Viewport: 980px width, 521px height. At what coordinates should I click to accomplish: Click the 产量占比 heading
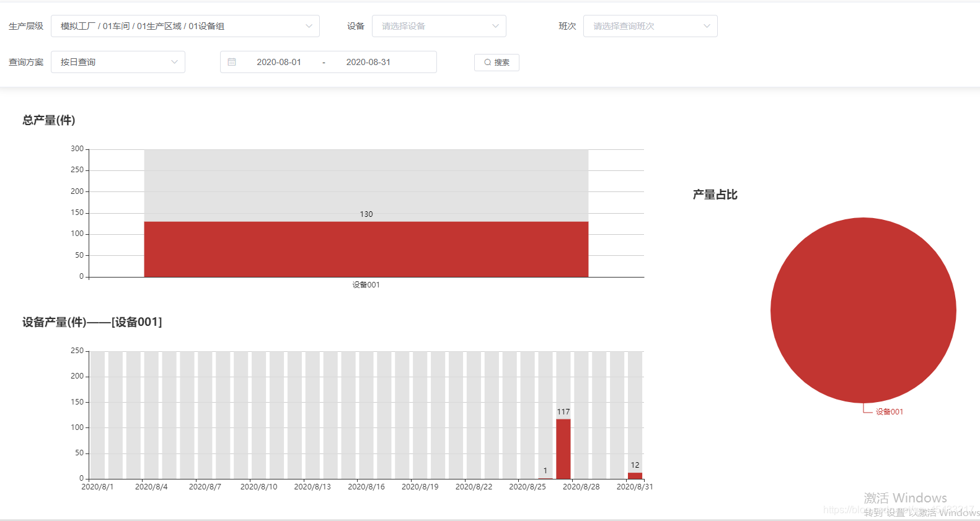(x=715, y=195)
